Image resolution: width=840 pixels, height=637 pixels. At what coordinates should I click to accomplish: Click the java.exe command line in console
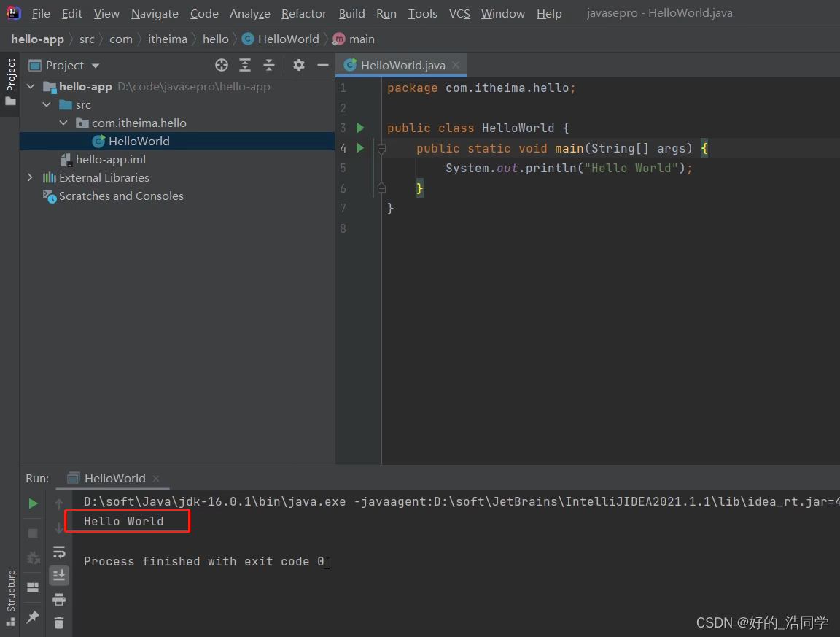click(x=462, y=502)
